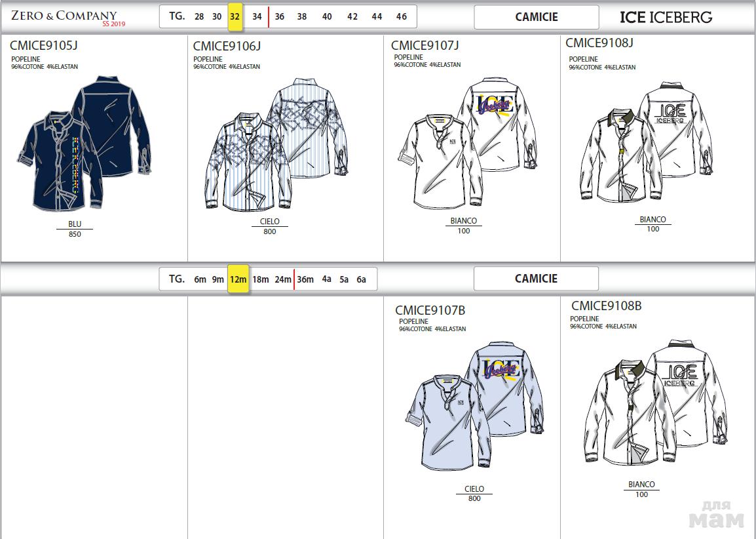Click the ICE ICEBERG brand logo
This screenshot has width=756, height=539.
click(x=666, y=17)
